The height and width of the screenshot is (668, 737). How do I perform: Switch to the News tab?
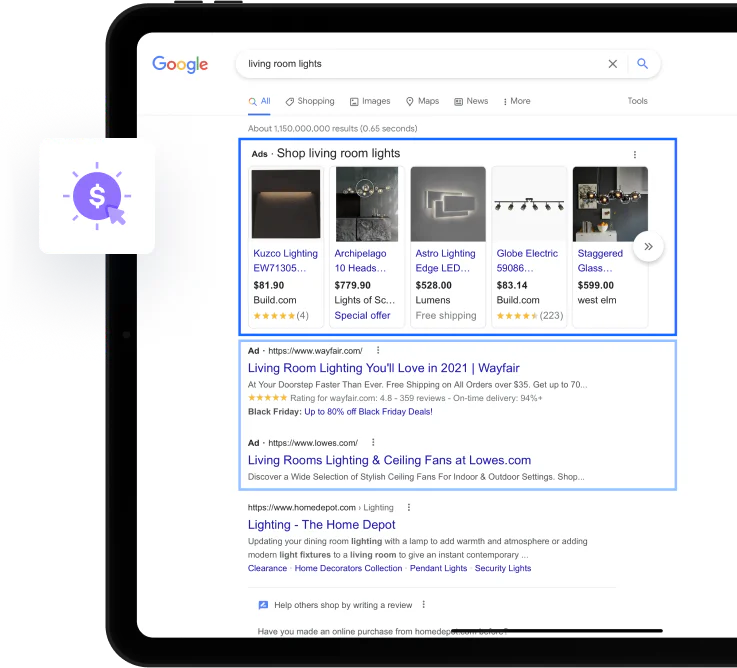[x=471, y=101]
